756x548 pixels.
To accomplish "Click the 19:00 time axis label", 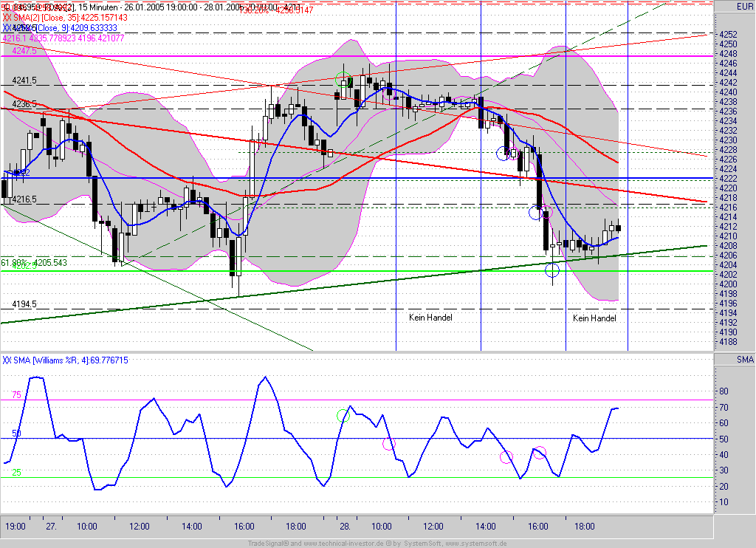I will pos(16,527).
